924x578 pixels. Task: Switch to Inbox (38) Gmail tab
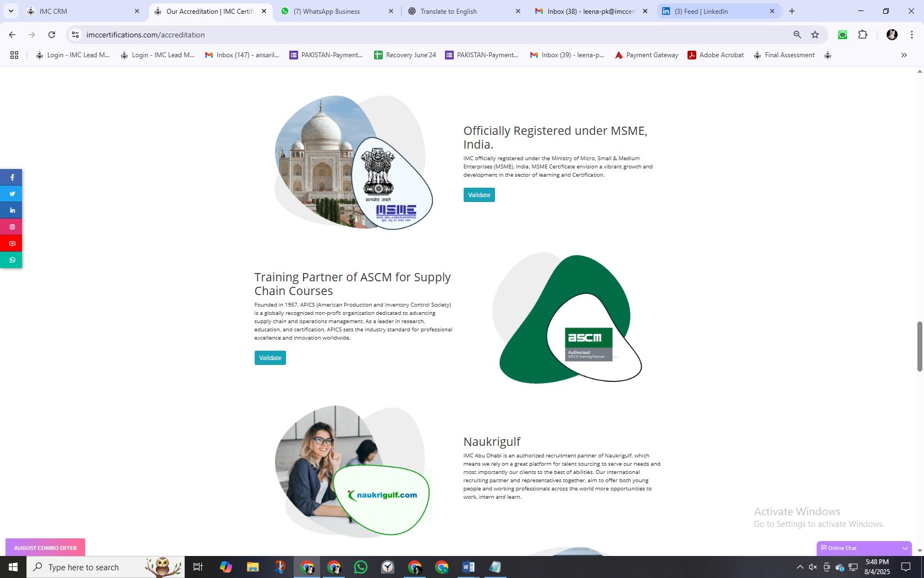(x=591, y=11)
